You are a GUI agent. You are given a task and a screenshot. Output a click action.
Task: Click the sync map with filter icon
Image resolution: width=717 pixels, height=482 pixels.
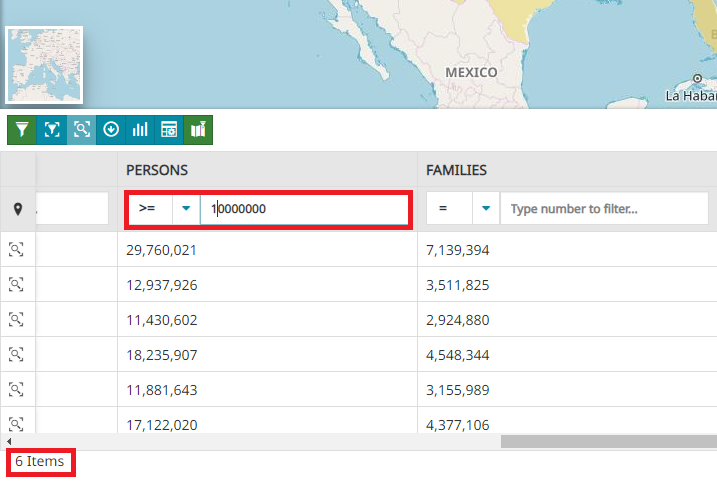tap(198, 129)
